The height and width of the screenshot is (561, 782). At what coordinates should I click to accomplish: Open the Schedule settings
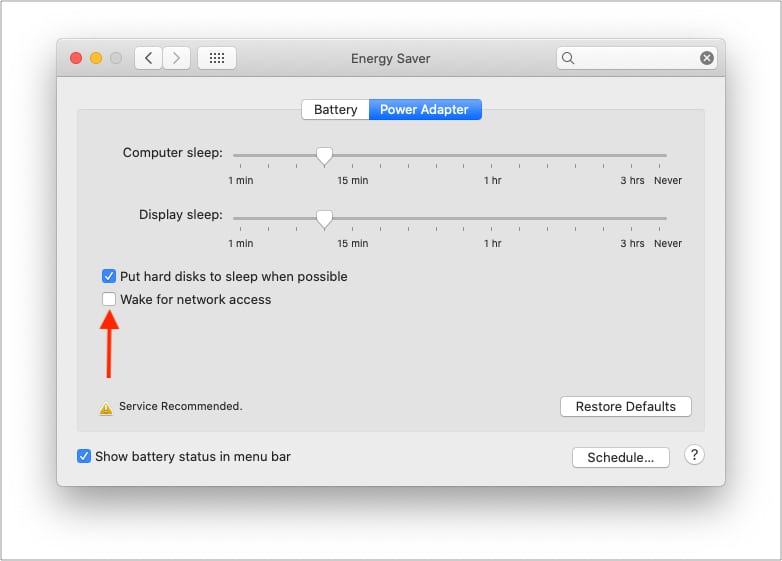[x=620, y=457]
